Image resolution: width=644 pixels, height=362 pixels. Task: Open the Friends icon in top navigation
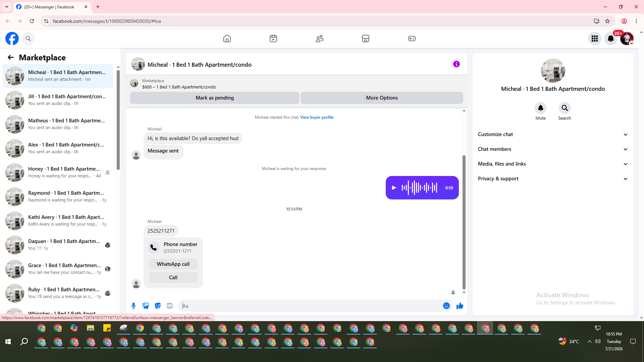click(x=320, y=39)
